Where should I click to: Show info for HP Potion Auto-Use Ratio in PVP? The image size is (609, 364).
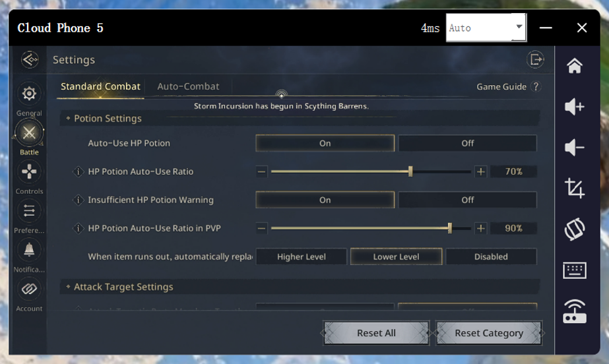79,228
